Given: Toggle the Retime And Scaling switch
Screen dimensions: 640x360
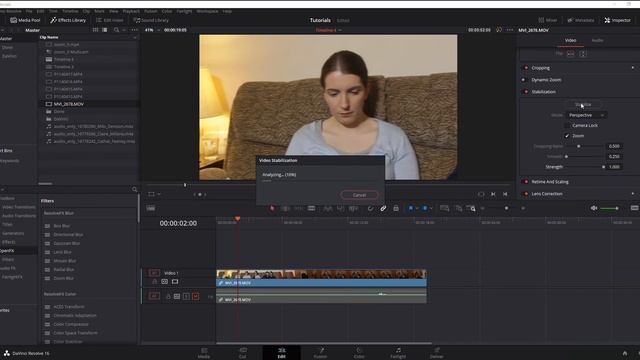Looking at the screenshot, I should tap(526, 182).
